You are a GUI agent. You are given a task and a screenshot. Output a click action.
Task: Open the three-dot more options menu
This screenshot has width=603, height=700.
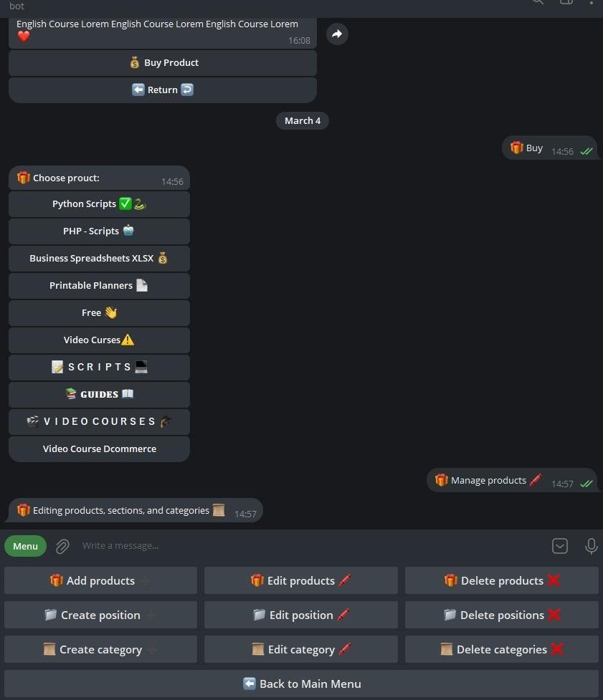coord(591,1)
